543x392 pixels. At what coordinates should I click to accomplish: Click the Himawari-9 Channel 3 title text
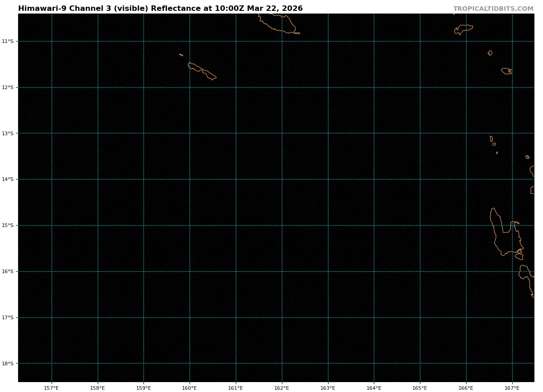coord(160,9)
